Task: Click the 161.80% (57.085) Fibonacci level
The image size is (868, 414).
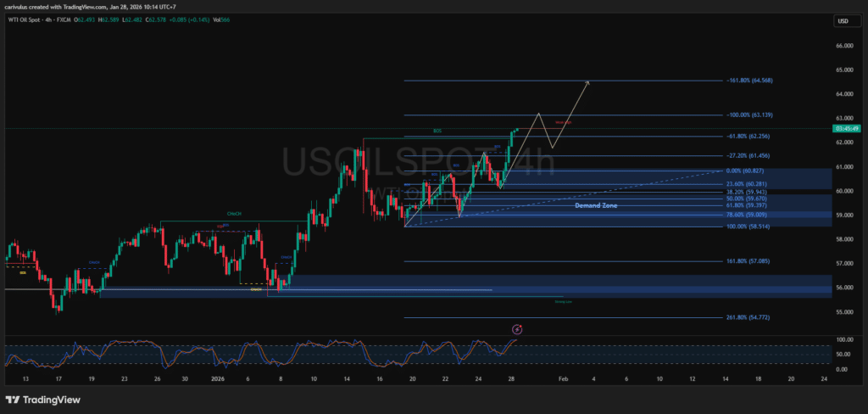Action: tap(748, 262)
